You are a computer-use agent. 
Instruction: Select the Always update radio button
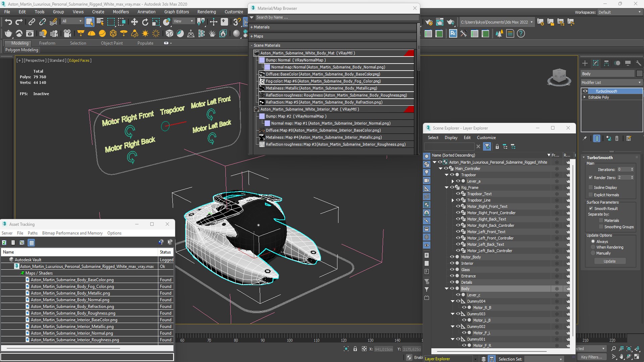pyautogui.click(x=593, y=241)
